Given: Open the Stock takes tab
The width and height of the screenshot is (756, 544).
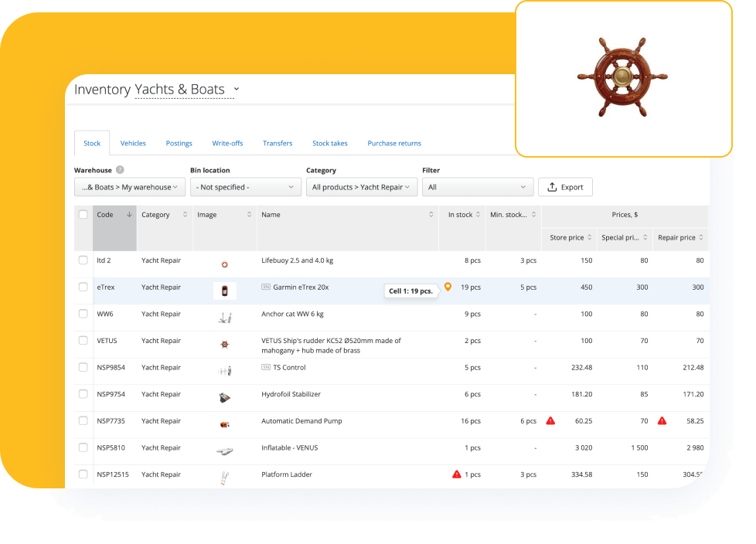Looking at the screenshot, I should [329, 143].
